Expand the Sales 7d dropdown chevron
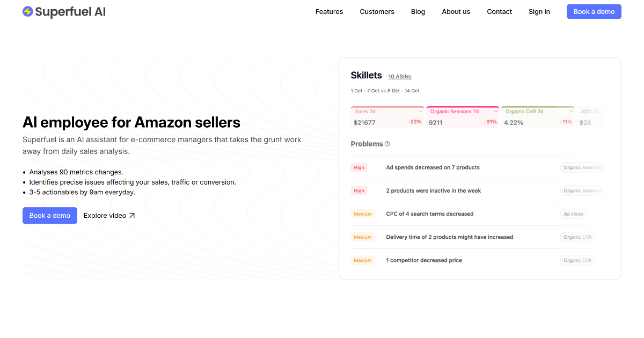The image size is (644, 338). (x=421, y=112)
